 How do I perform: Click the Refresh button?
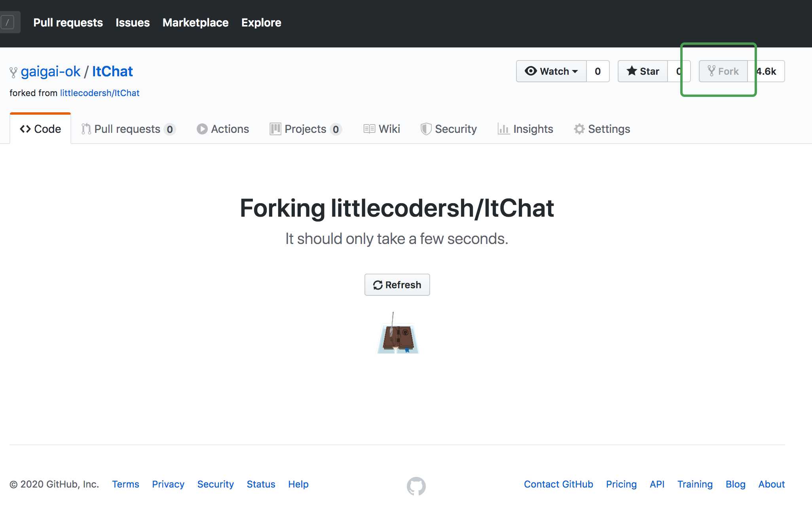pos(397,285)
